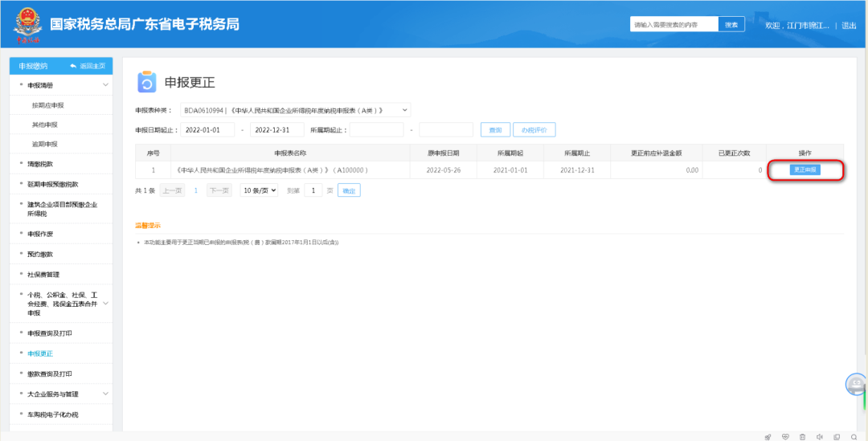The image size is (868, 441).
Task: Open the 10 条/页 page size dropdown
Action: click(259, 190)
